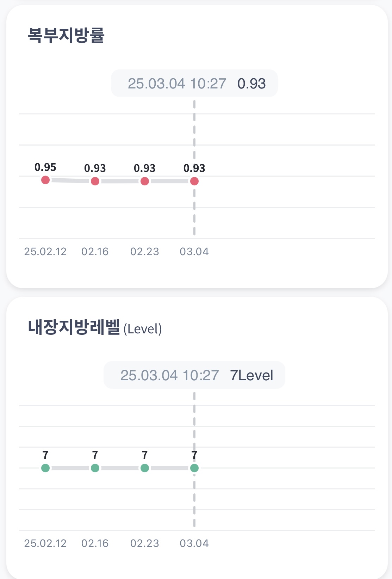This screenshot has width=392, height=579.
Task: Click the 02.16 date label under 복부지방률 chart
Action: tap(95, 252)
